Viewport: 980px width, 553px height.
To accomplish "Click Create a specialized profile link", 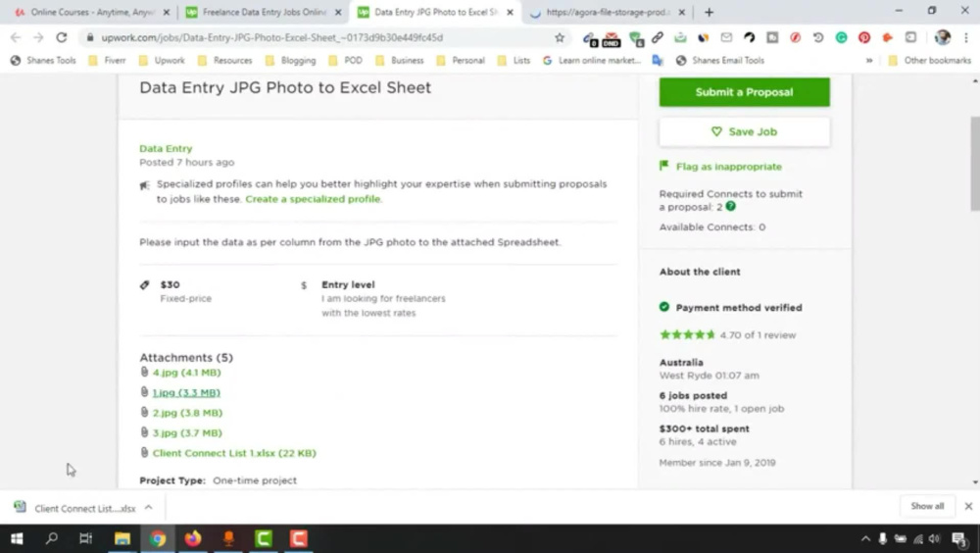I will pos(313,199).
